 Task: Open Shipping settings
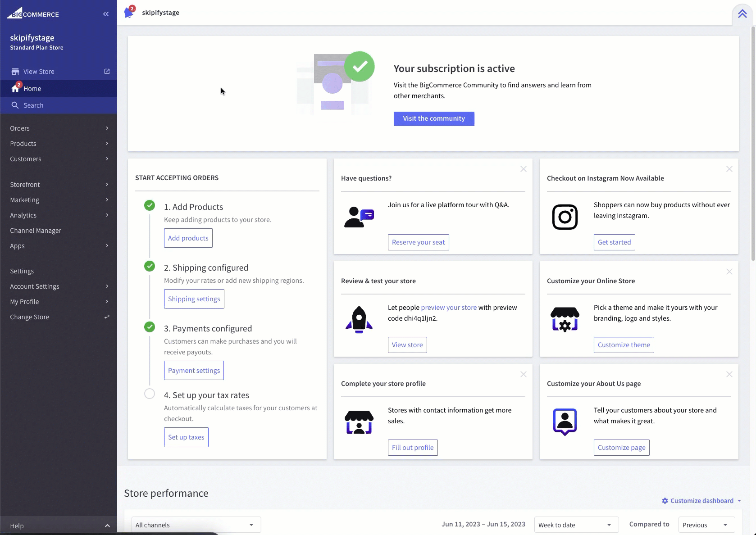[x=194, y=299]
